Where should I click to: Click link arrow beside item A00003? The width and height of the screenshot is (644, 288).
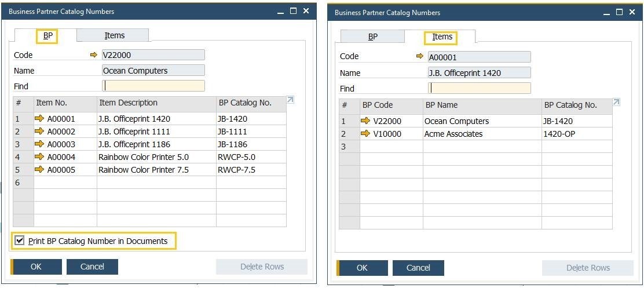pos(39,144)
